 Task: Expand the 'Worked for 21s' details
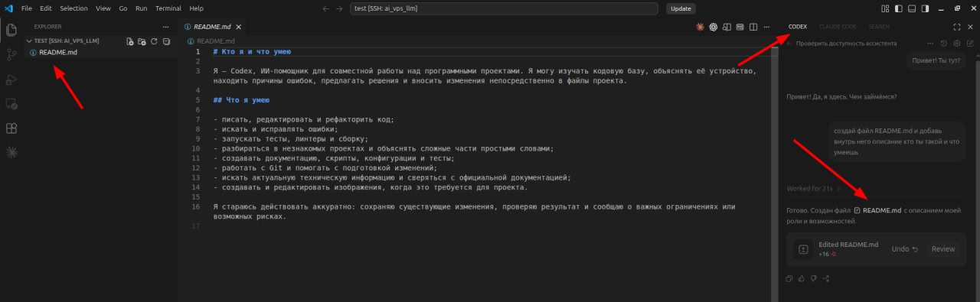[x=813, y=188]
